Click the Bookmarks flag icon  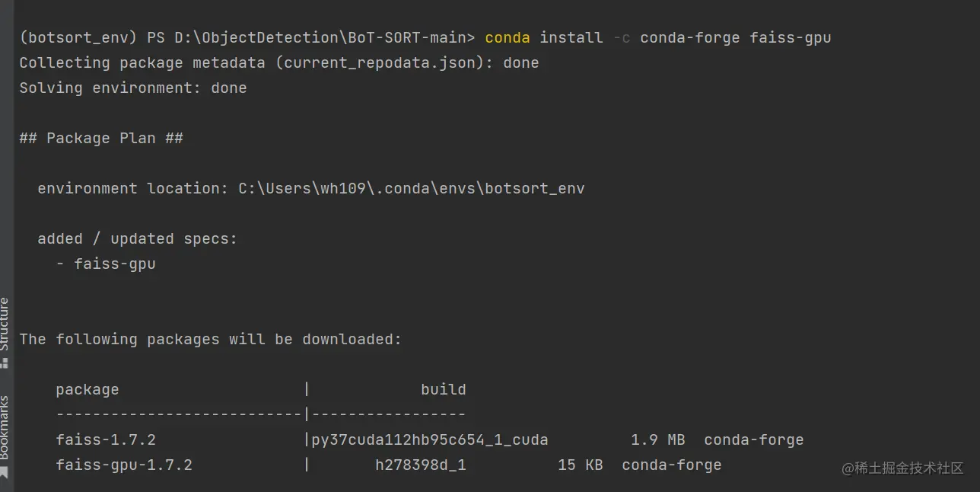(5, 472)
